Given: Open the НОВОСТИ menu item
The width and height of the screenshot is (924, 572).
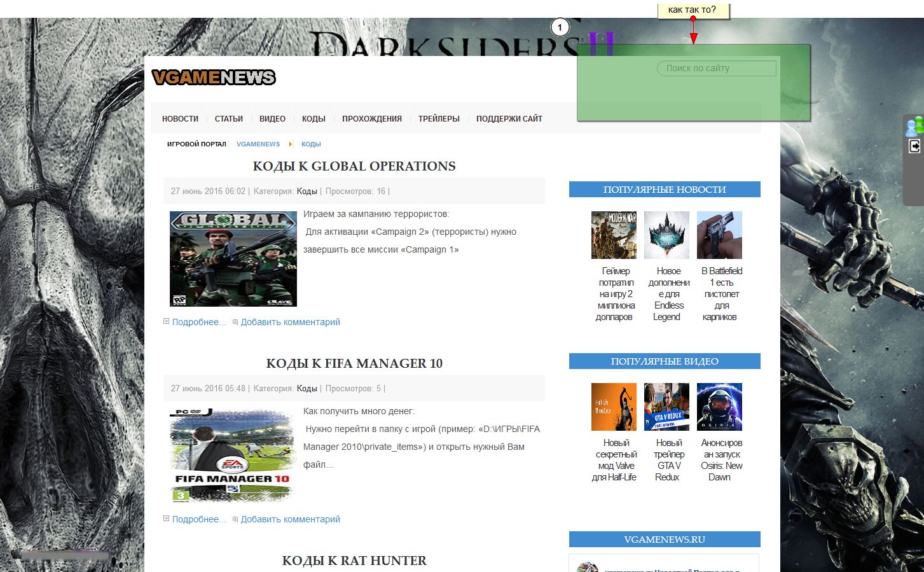Looking at the screenshot, I should point(180,118).
